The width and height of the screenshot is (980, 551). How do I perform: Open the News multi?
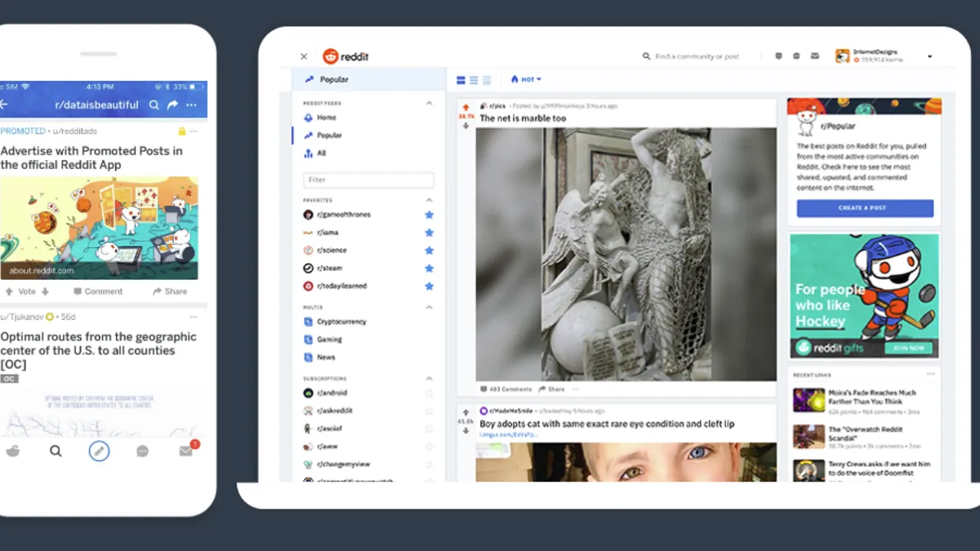pos(326,358)
